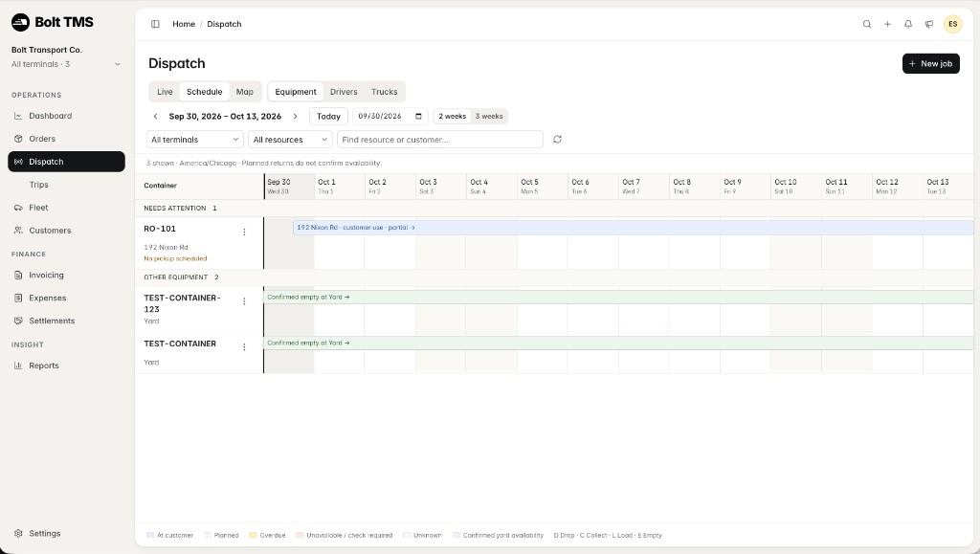Open row menu for TEST-CONTAINER Yard row
Image resolution: width=980 pixels, height=554 pixels.
point(244,347)
